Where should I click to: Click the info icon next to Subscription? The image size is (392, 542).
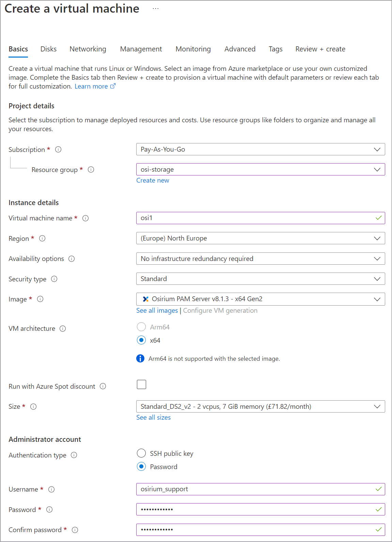tap(58, 150)
